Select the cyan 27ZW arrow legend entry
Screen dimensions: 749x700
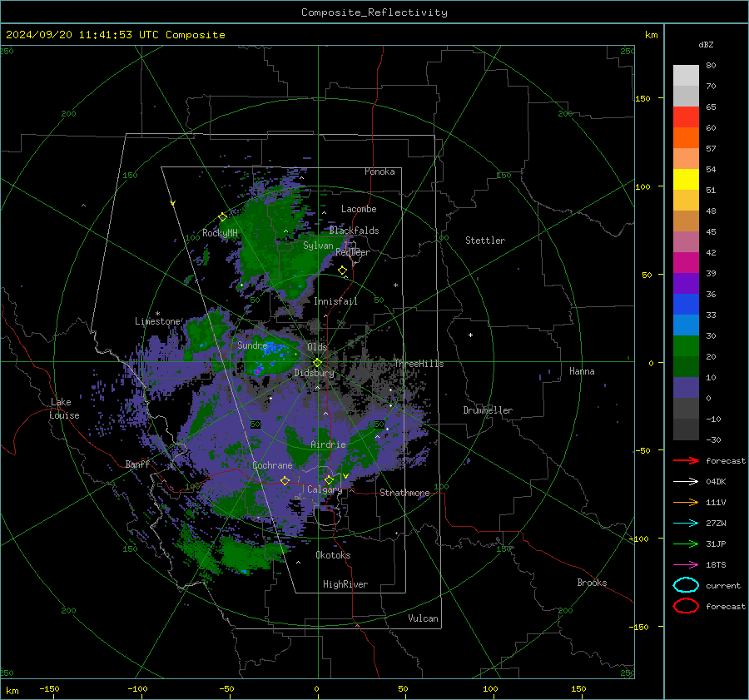[686, 524]
